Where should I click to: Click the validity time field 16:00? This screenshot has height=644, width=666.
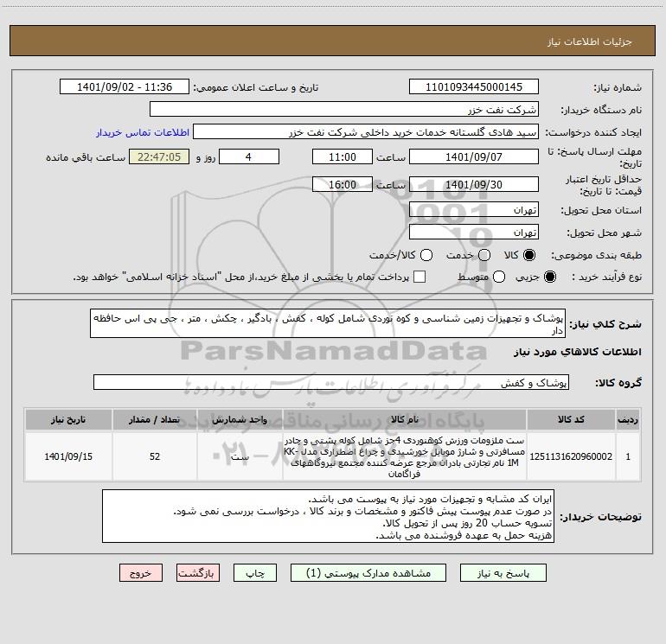tap(343, 184)
